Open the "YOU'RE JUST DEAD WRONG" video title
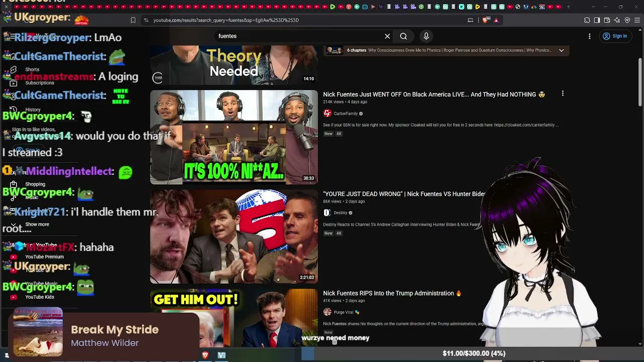Image resolution: width=644 pixels, height=362 pixels. [404, 194]
